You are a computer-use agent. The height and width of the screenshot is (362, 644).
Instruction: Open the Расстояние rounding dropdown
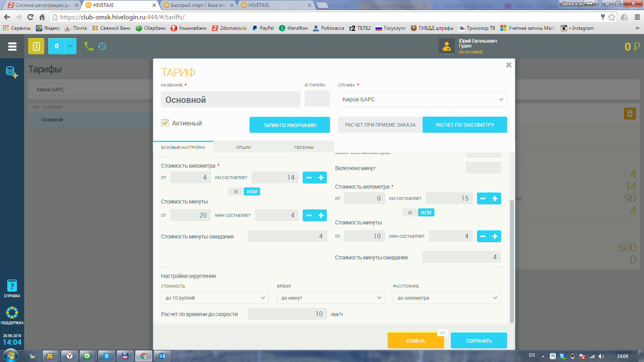(447, 298)
